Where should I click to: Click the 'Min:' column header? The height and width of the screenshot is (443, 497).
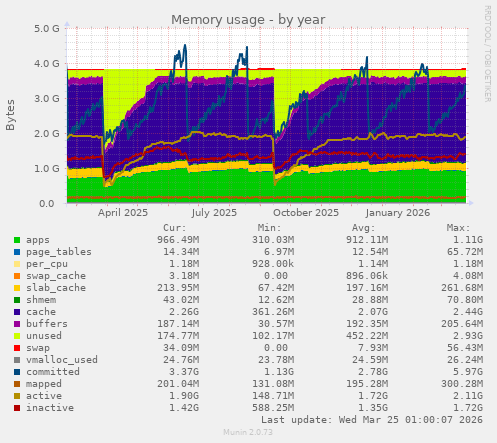(x=269, y=228)
